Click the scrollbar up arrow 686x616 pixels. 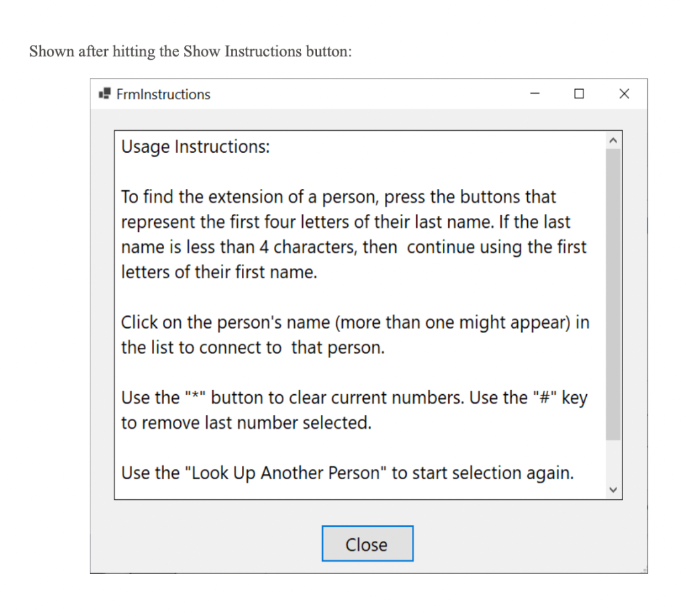(x=613, y=139)
